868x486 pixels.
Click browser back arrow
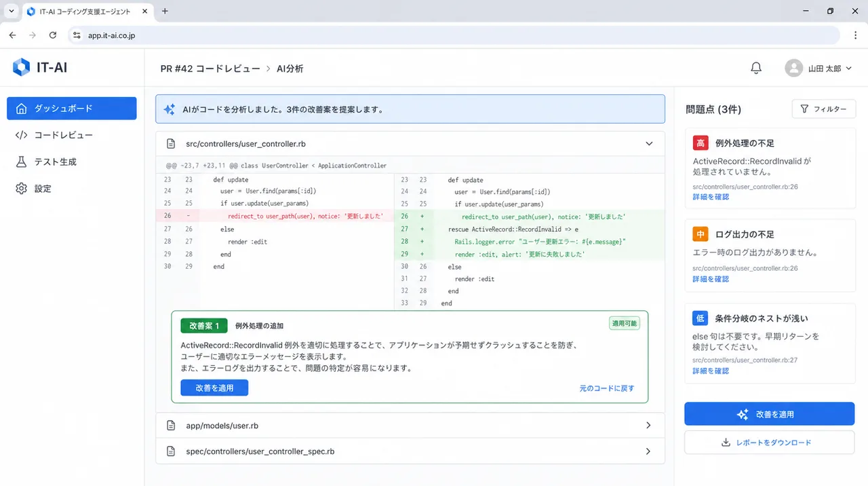(13, 35)
